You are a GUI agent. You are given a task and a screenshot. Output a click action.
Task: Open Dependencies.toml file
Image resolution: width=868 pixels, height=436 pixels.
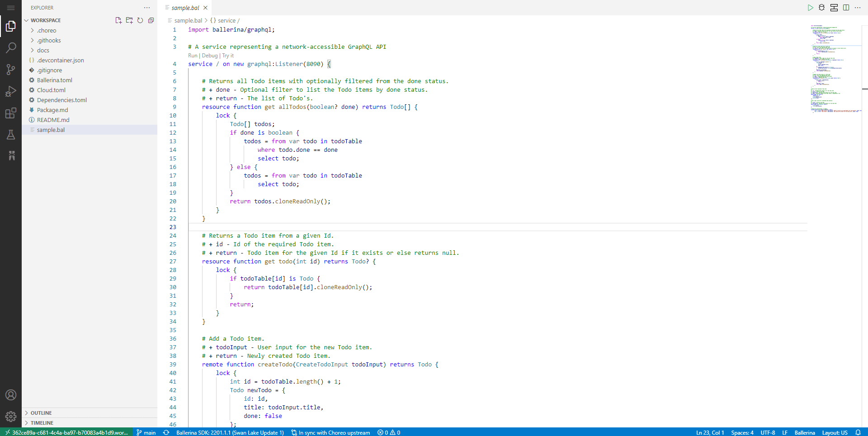90,100
